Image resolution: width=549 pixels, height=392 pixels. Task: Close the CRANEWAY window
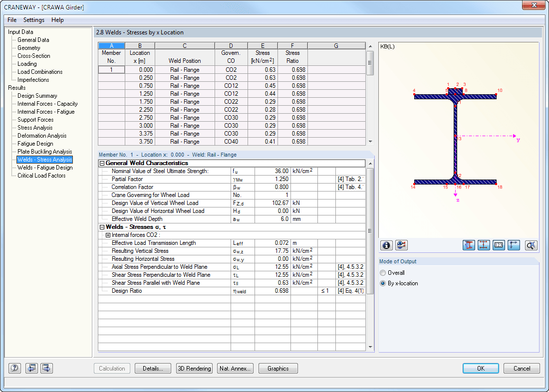pos(534,5)
